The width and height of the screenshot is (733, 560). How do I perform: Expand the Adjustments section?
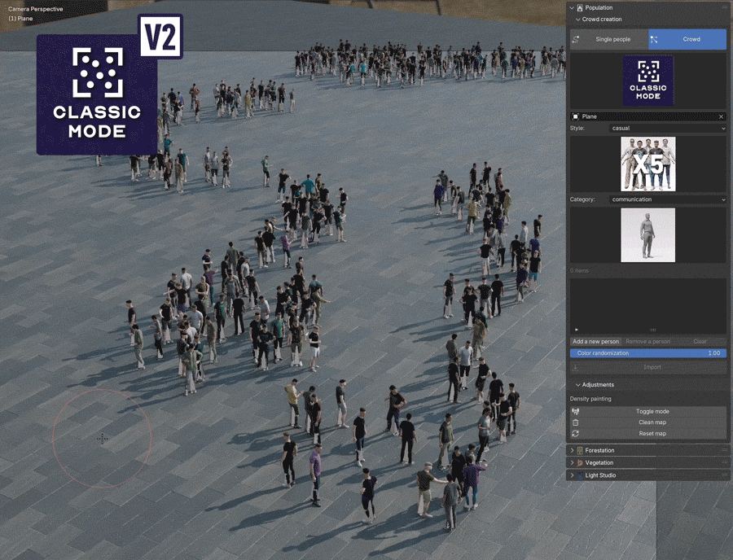(x=578, y=384)
